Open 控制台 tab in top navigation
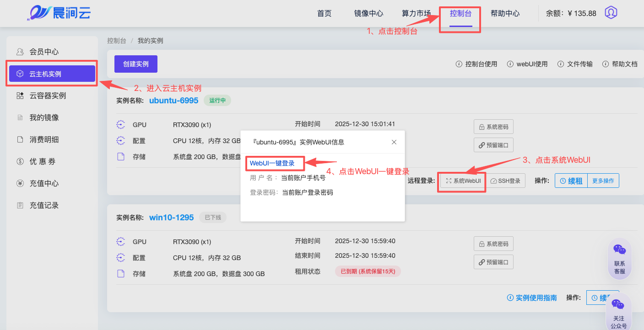This screenshot has height=330, width=644. pos(460,14)
